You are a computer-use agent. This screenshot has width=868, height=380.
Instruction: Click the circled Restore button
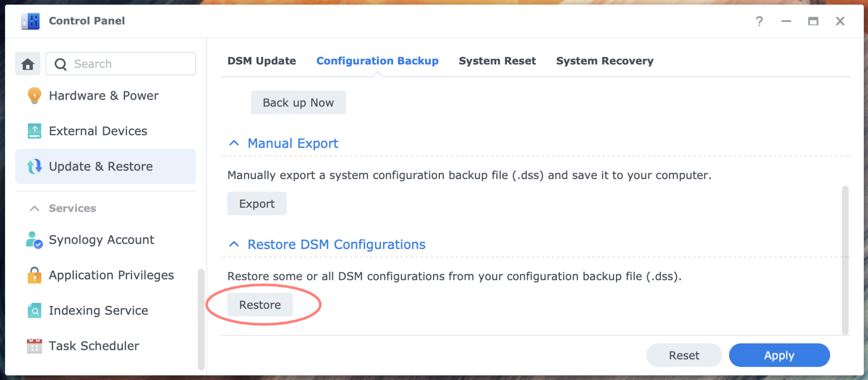tap(260, 304)
